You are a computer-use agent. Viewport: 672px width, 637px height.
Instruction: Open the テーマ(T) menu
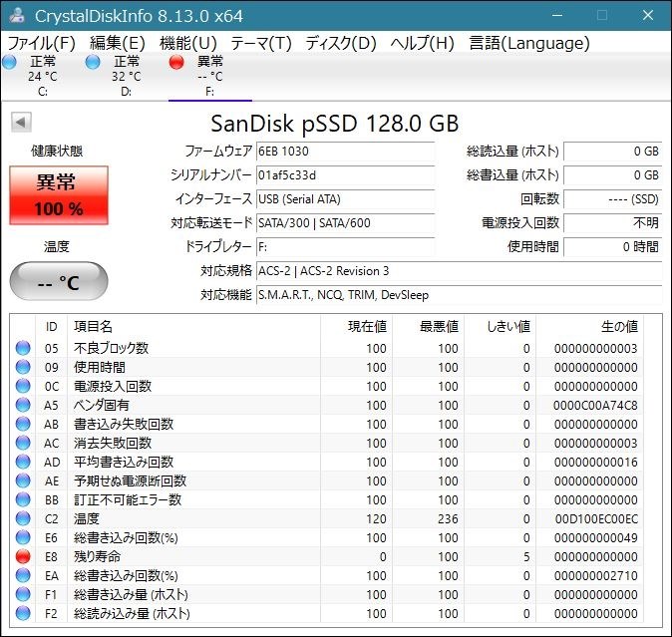(261, 43)
